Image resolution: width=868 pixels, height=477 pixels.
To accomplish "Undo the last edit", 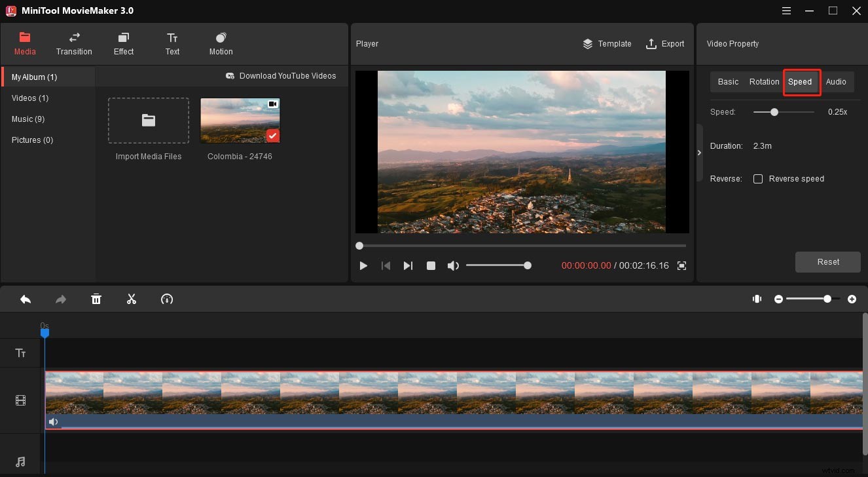I will [26, 299].
